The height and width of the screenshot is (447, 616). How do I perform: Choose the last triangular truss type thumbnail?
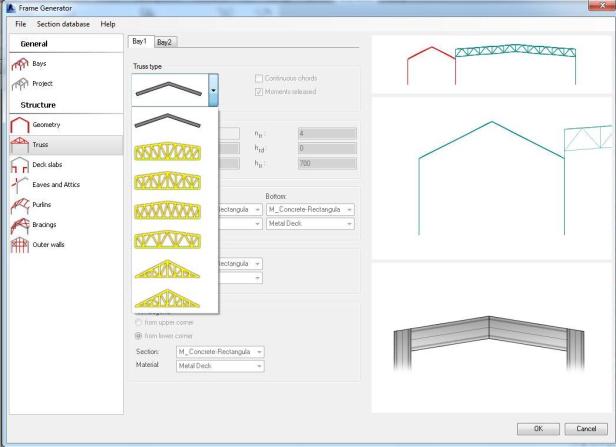tap(174, 297)
